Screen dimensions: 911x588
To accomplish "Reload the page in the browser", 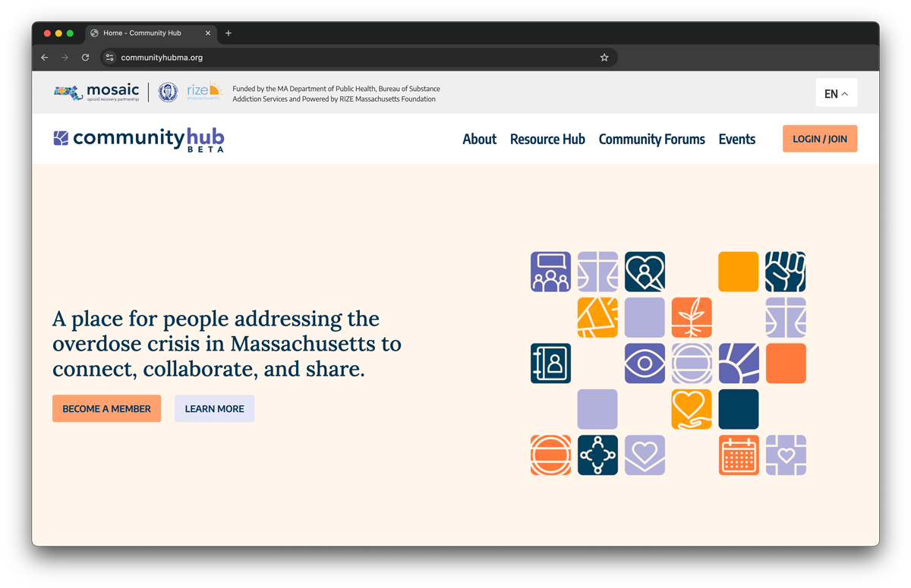I will [x=85, y=58].
